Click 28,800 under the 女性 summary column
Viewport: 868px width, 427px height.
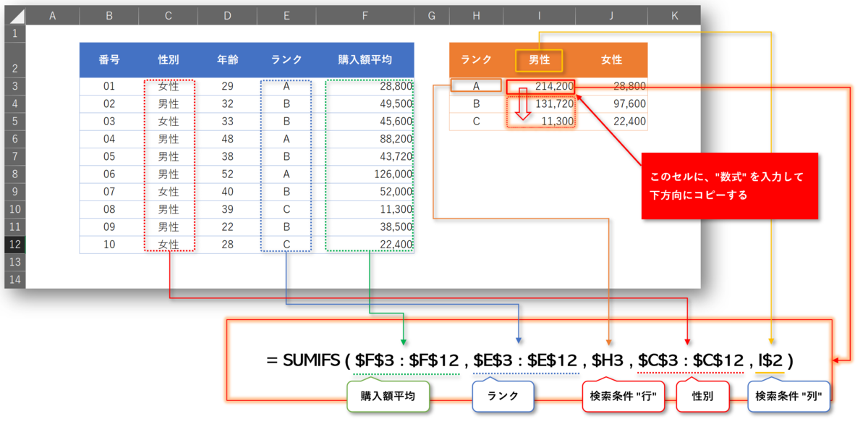[x=612, y=86]
